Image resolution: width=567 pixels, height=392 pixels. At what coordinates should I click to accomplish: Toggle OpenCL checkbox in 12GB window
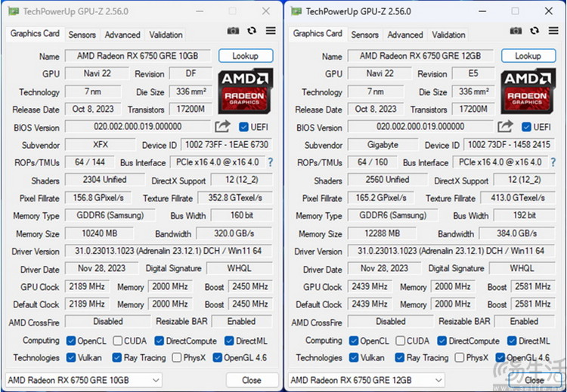point(354,341)
